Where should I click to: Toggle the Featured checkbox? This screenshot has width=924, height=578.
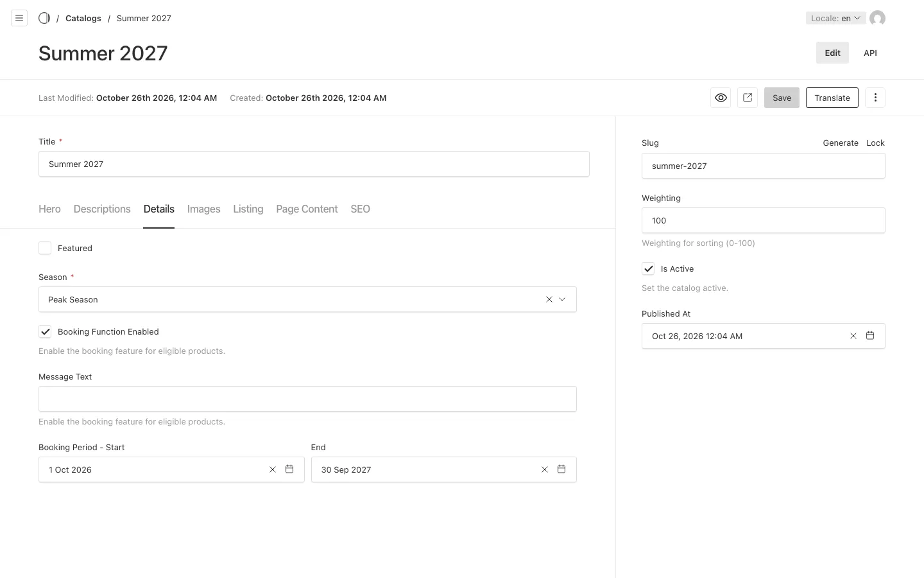coord(45,248)
